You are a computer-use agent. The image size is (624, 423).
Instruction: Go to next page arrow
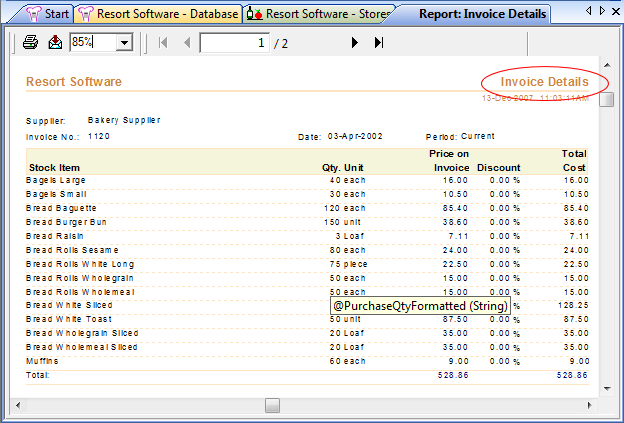355,43
